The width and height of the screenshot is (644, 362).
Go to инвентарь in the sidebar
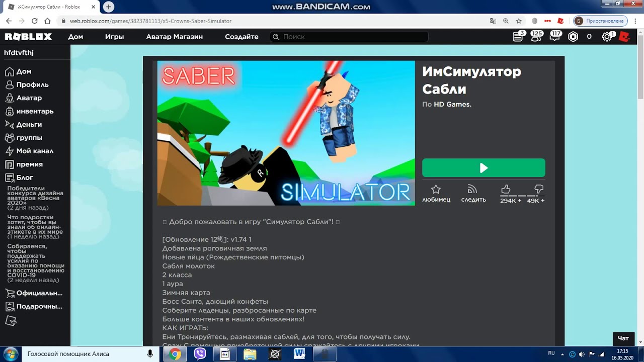(x=35, y=111)
